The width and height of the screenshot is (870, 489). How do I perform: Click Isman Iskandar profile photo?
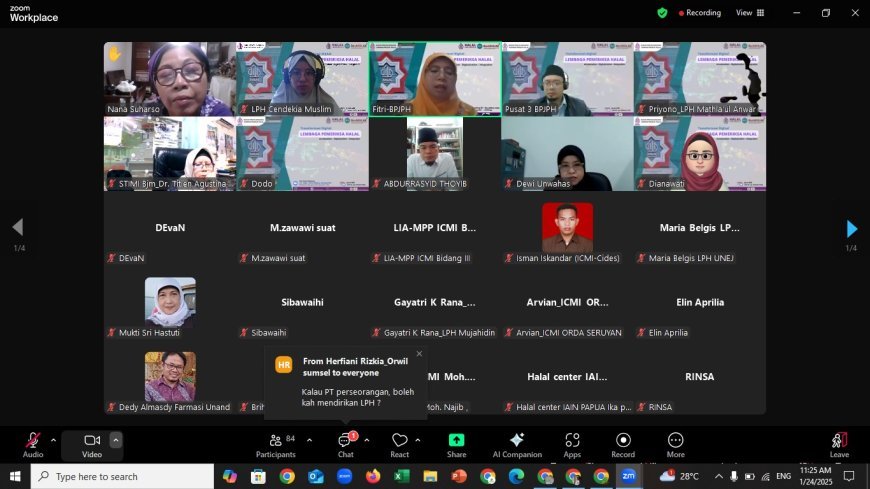[x=568, y=227]
